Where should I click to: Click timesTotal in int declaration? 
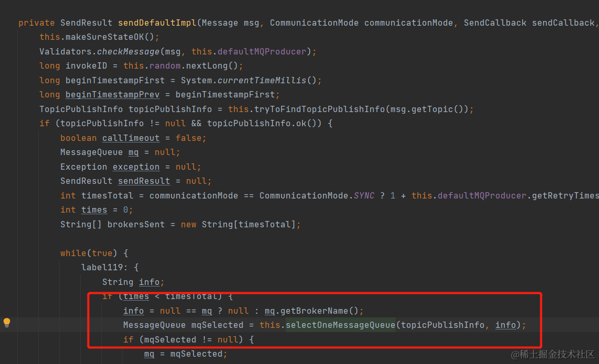pyautogui.click(x=107, y=195)
